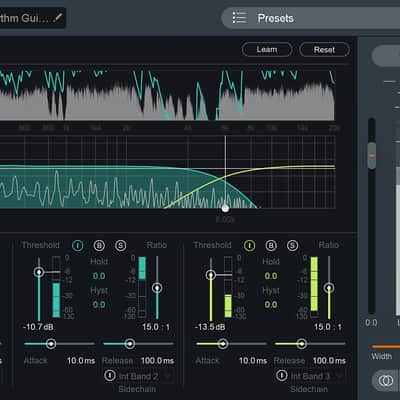Click the scrolling gain-reduction waveform display
Viewport: 400px width, 400px height.
point(167,95)
